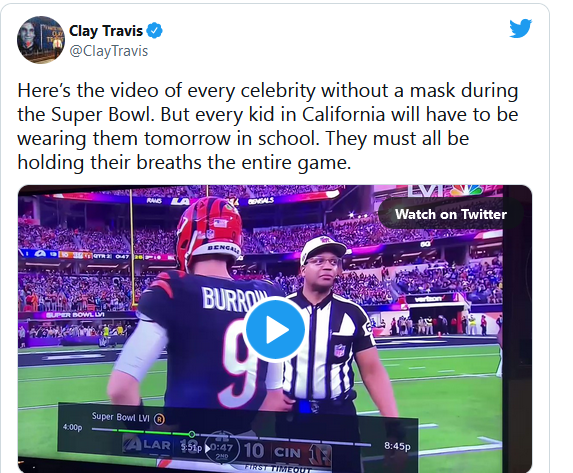Click the tweet text about masks
Screen dimensions: 573x473
click(x=268, y=126)
